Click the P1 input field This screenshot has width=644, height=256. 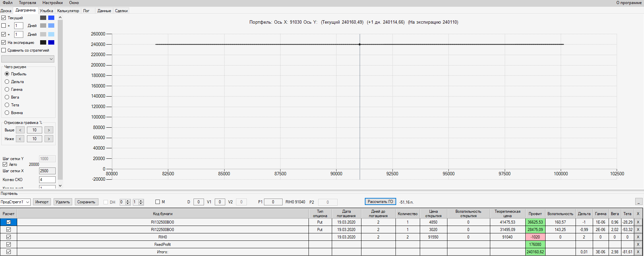coord(273,202)
